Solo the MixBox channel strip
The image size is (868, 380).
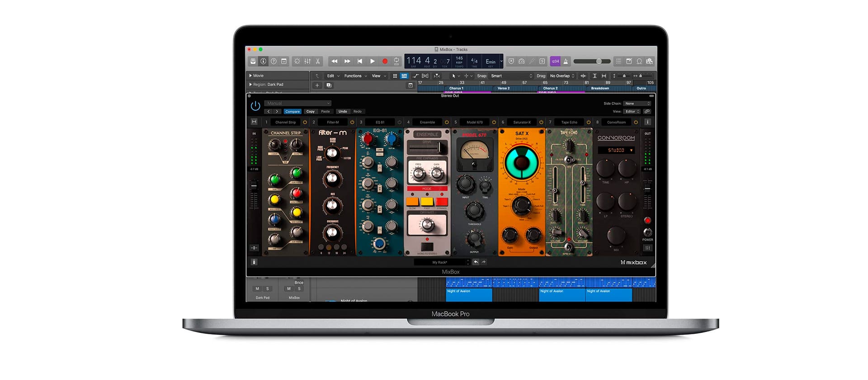[x=299, y=289]
